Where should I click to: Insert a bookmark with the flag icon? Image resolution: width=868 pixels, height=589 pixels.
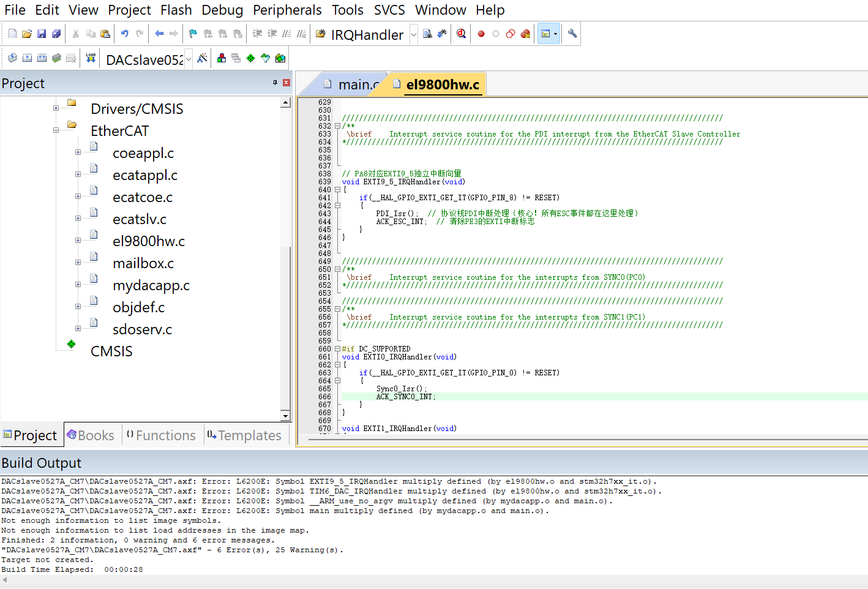click(193, 34)
